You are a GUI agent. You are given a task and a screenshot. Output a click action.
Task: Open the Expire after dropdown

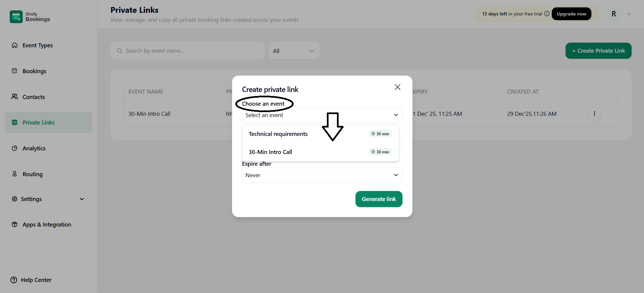tap(321, 175)
